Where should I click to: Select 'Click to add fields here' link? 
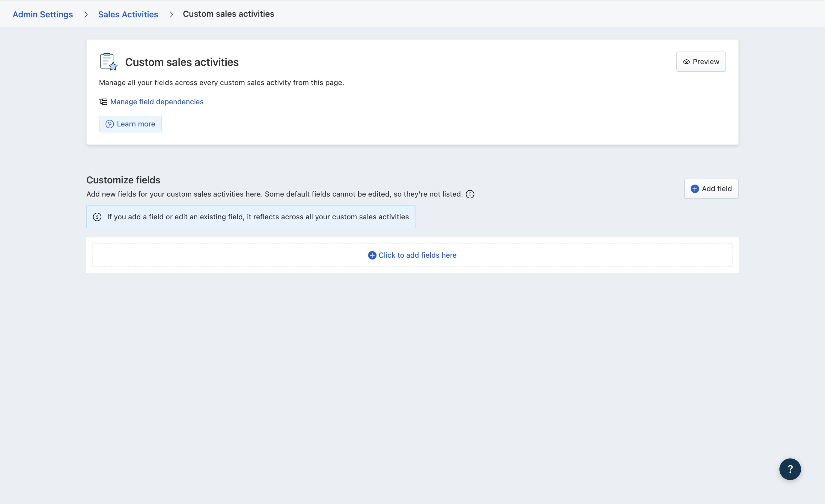[x=412, y=255]
